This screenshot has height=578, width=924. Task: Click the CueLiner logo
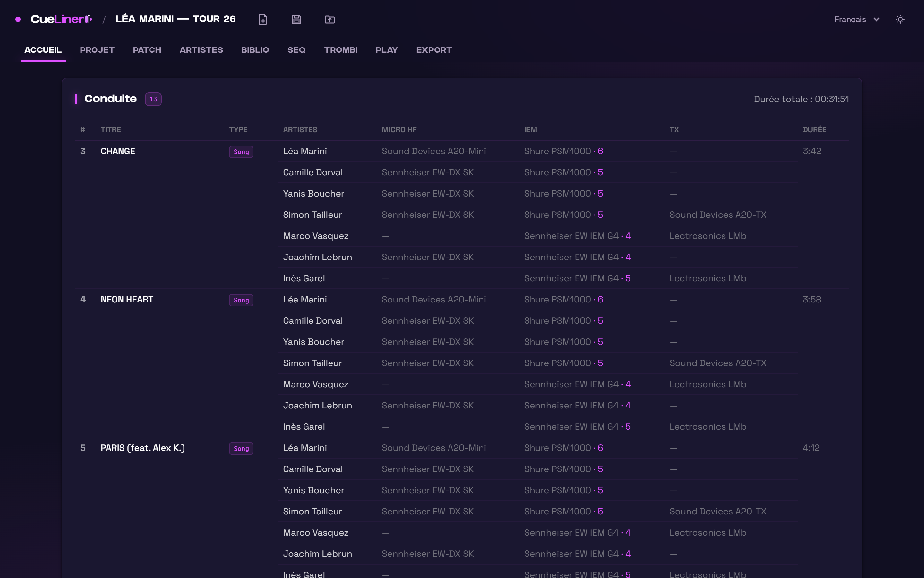[61, 19]
